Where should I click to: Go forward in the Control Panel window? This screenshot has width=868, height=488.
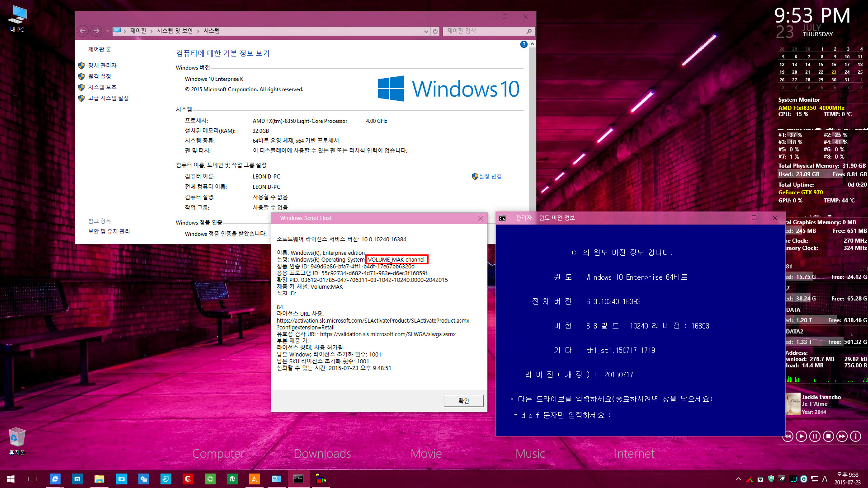pyautogui.click(x=96, y=31)
